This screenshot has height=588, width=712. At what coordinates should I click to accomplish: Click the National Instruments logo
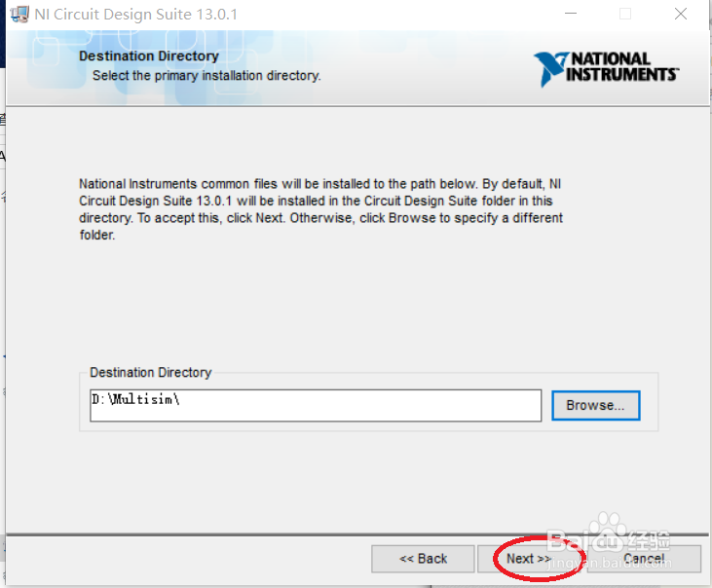tap(606, 68)
